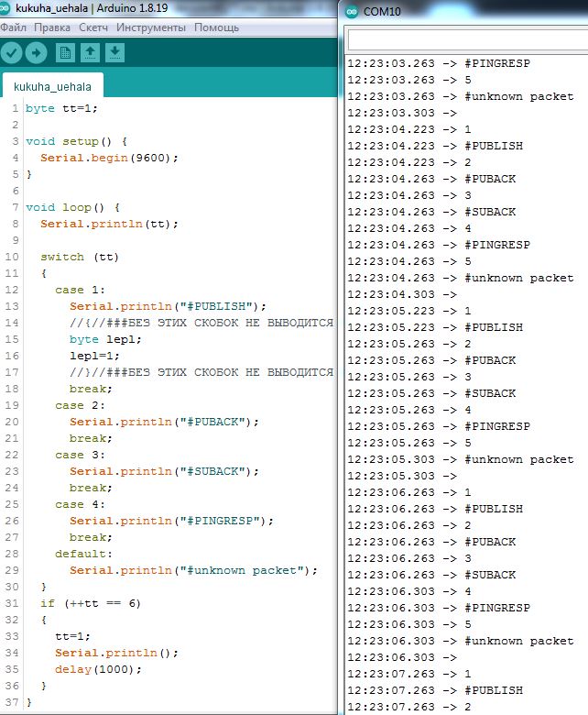588x715 pixels.
Task: Click the empty 12:23:04.303 output row
Action: 402,294
